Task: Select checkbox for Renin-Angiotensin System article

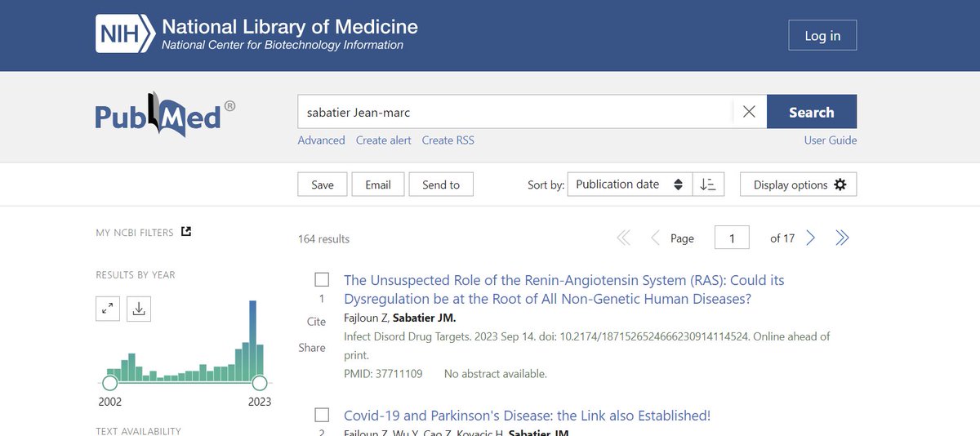Action: click(x=322, y=280)
